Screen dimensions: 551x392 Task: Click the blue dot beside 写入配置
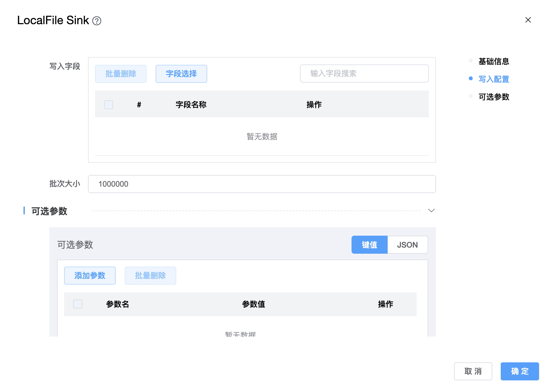point(471,78)
